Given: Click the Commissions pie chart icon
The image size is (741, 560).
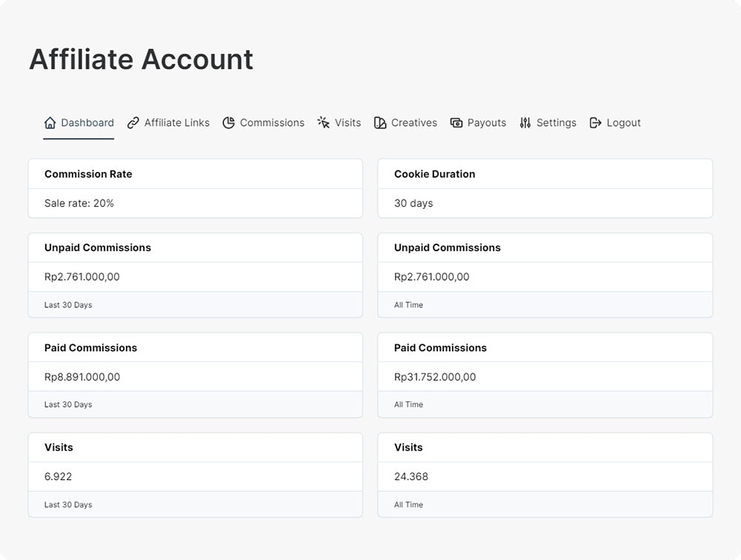Looking at the screenshot, I should tap(229, 123).
